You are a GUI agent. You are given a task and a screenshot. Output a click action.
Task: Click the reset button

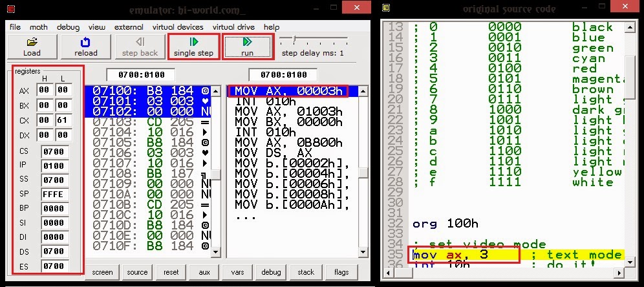coord(171,271)
